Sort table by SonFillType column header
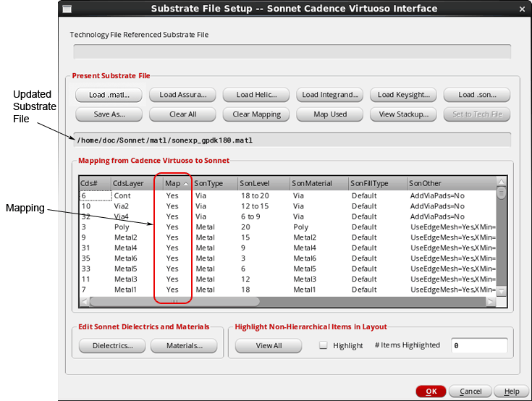Viewport: 532px width, 401px height. [378, 184]
